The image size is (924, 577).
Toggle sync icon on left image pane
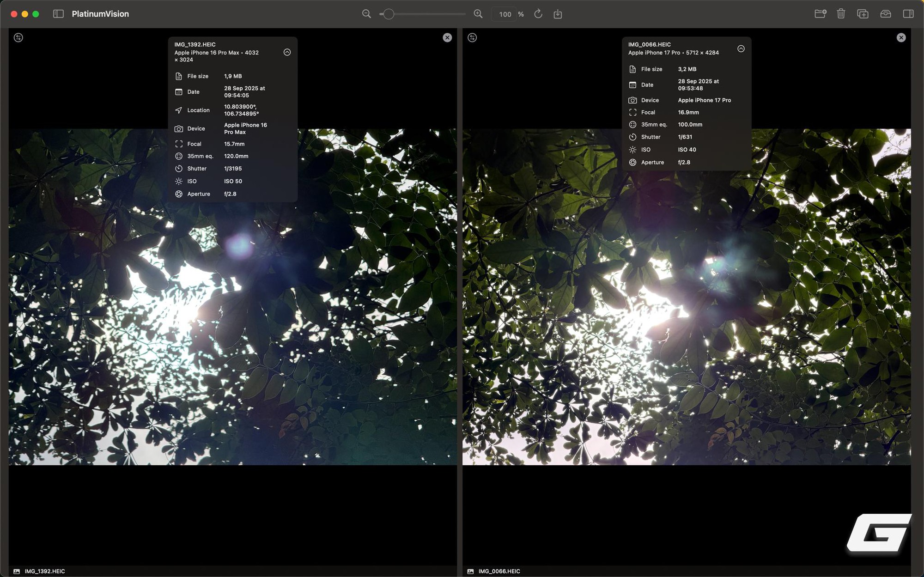point(18,37)
